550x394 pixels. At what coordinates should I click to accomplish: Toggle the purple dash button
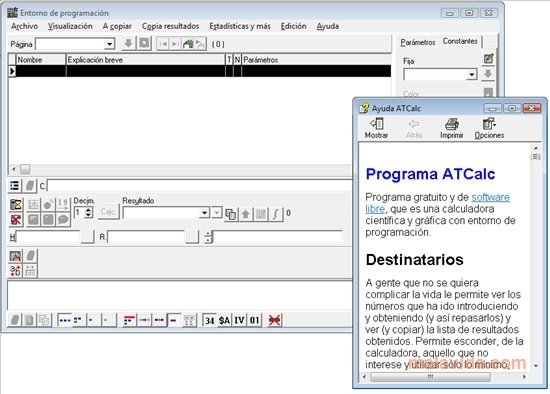[174, 320]
